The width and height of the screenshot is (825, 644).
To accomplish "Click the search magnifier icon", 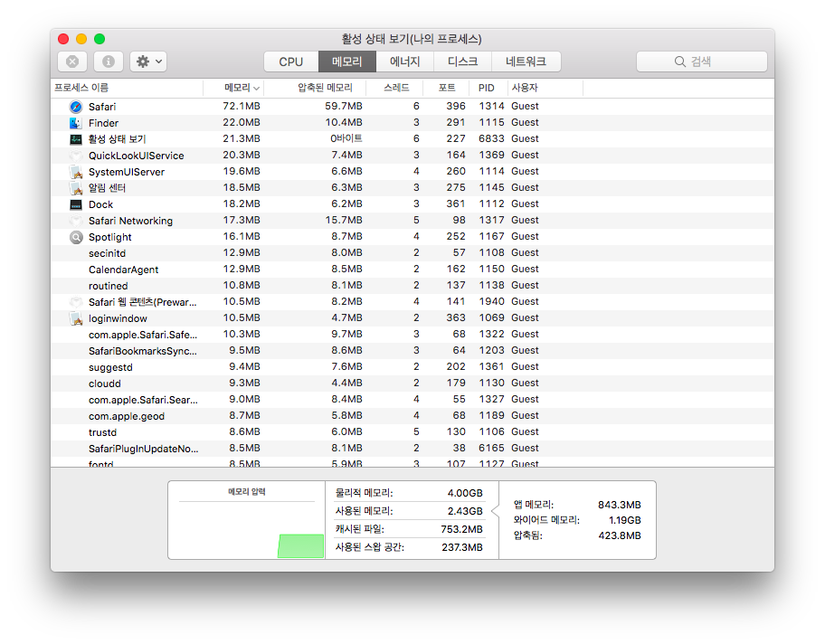I will click(x=679, y=62).
